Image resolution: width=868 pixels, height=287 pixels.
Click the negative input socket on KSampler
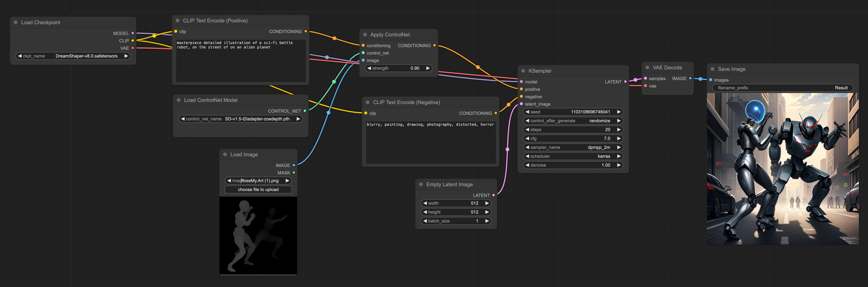[521, 97]
